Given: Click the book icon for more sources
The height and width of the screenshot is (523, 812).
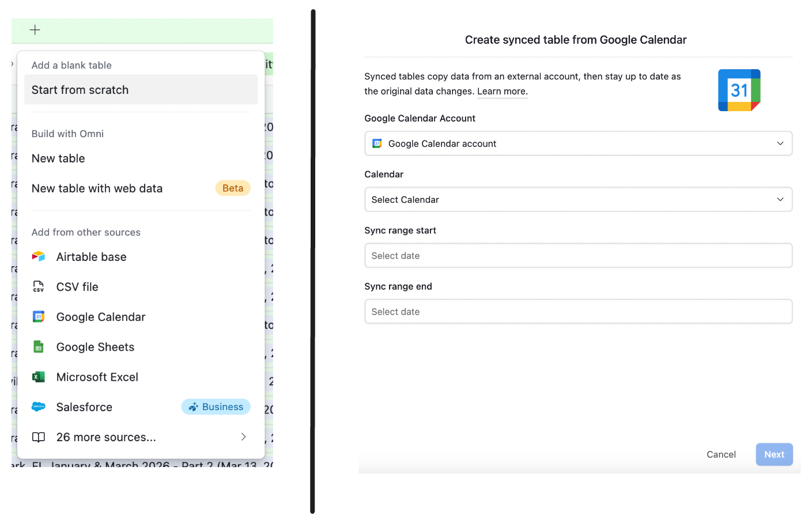Looking at the screenshot, I should [39, 437].
